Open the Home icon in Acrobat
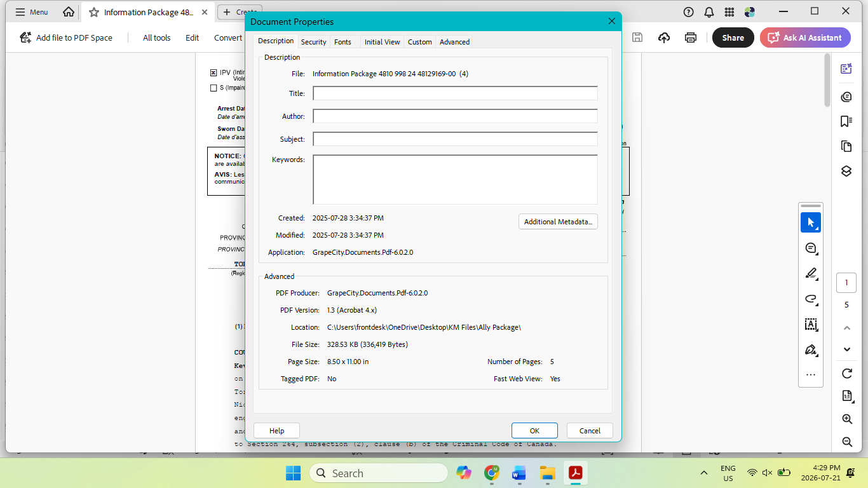This screenshot has height=488, width=868. coord(69,12)
